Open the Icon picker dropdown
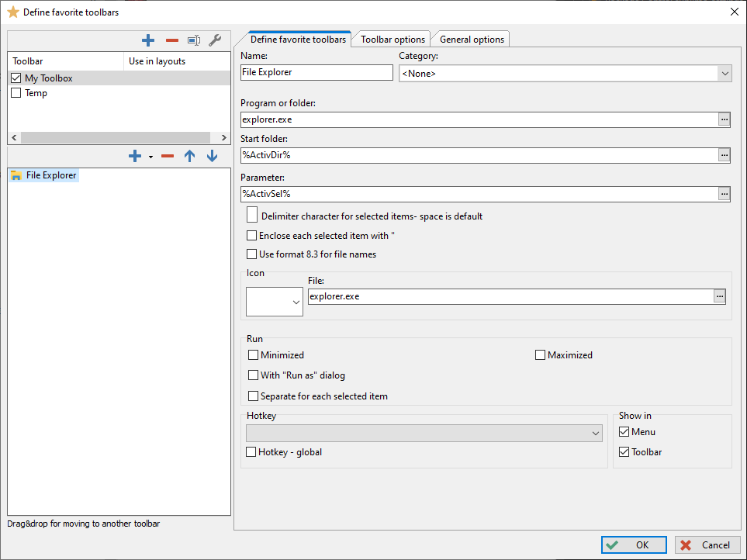Screen dimensions: 747x560 pos(275,302)
